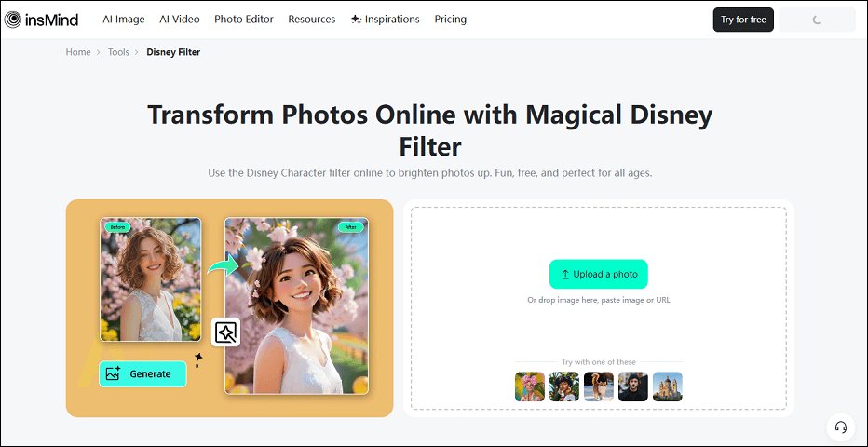Select the woman with flowers sample thumbnail
The width and height of the screenshot is (868, 447).
pyautogui.click(x=530, y=386)
